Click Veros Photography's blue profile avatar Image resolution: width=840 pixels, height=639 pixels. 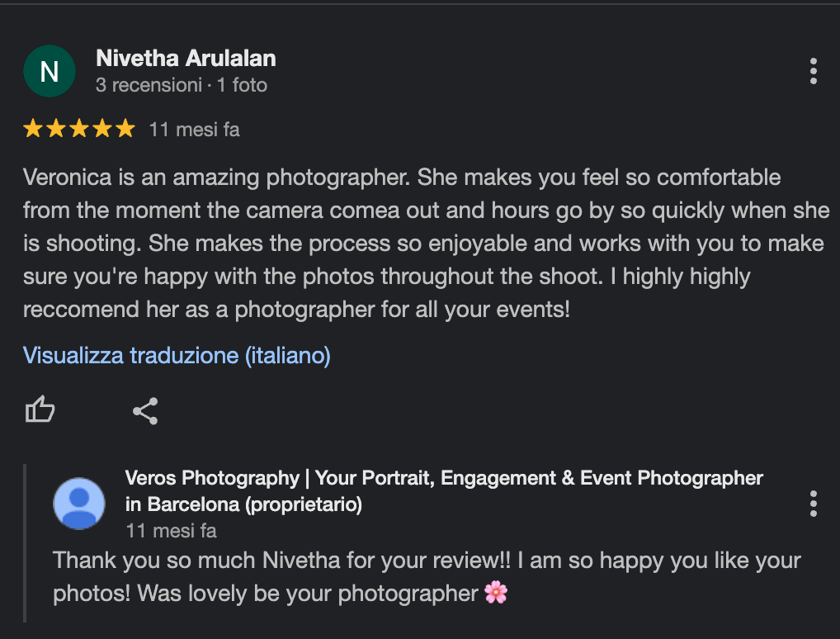click(79, 503)
